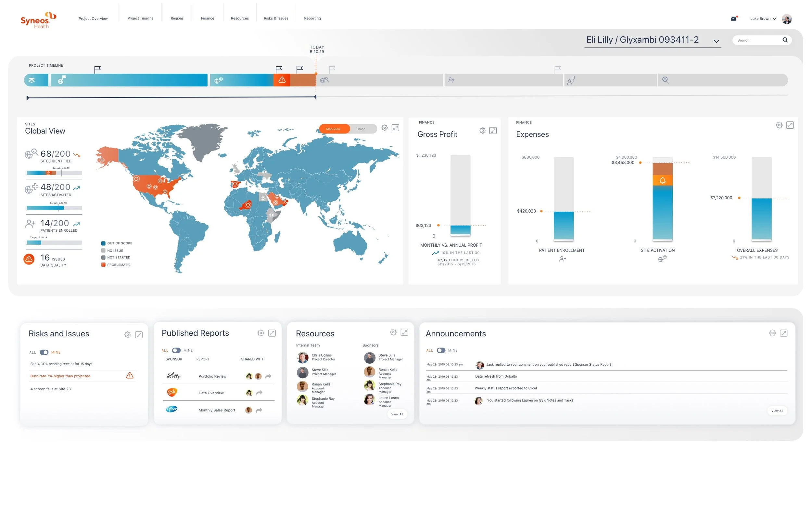Viewport: 812px width, 508px height.
Task: Open Global View settings gear
Action: 385,128
